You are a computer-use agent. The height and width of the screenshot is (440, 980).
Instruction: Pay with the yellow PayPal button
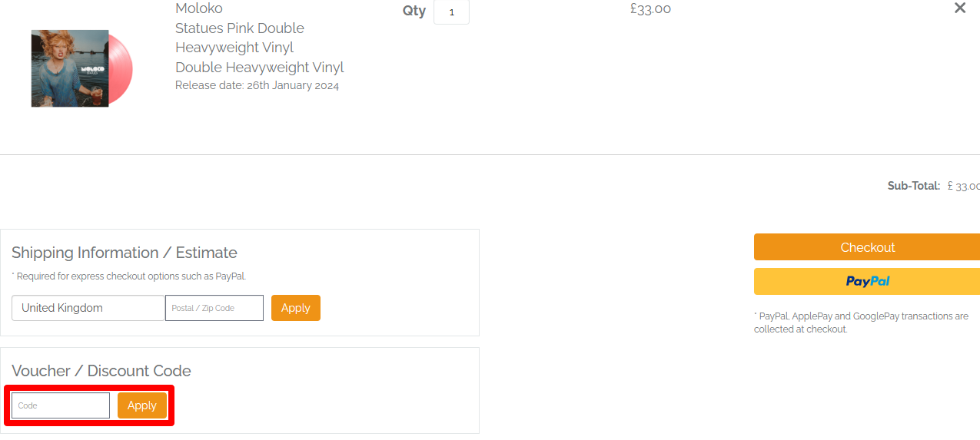click(x=867, y=281)
